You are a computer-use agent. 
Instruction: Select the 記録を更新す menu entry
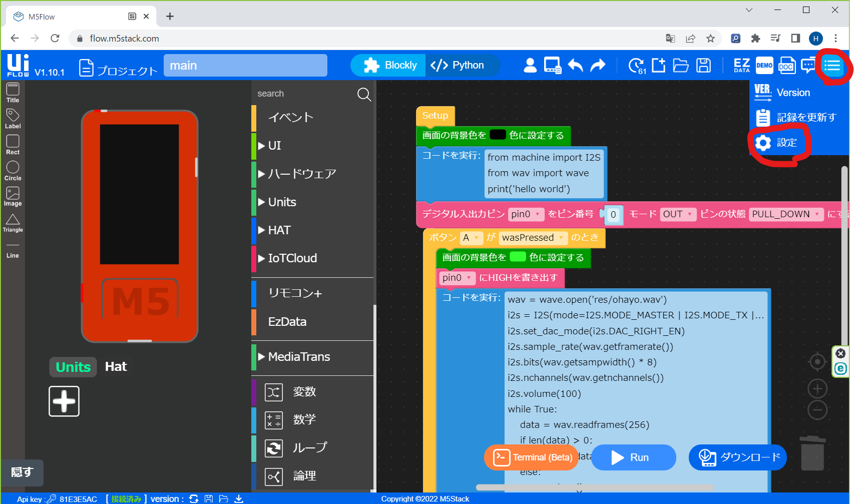pos(796,118)
